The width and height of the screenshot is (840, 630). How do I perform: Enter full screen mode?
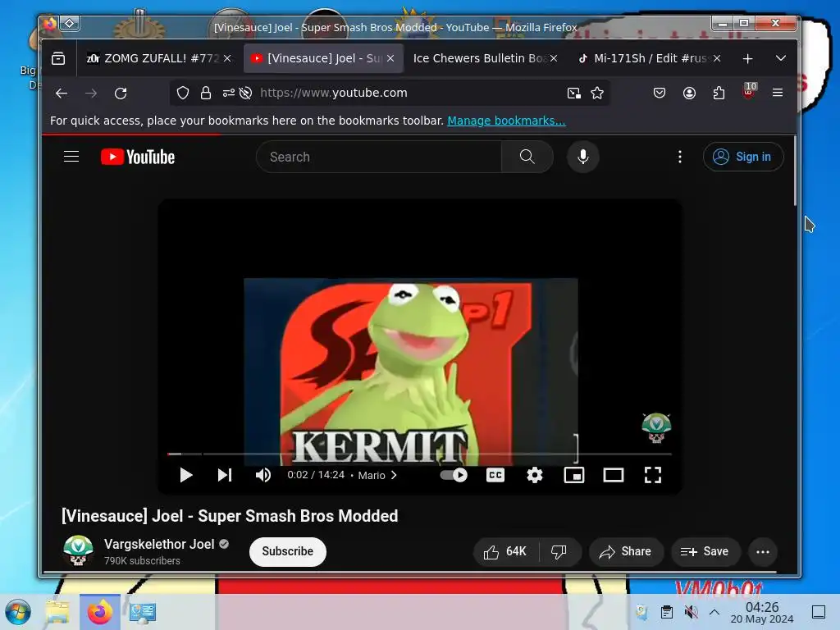point(652,475)
